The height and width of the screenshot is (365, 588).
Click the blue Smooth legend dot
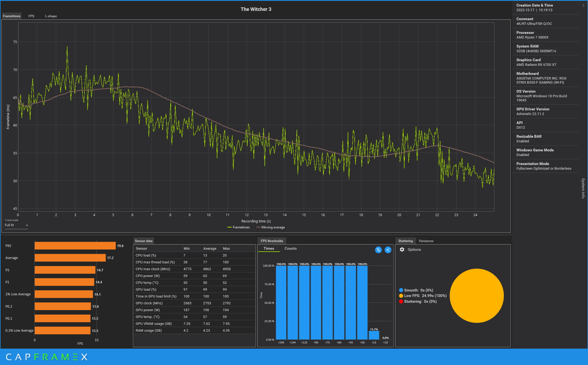401,290
